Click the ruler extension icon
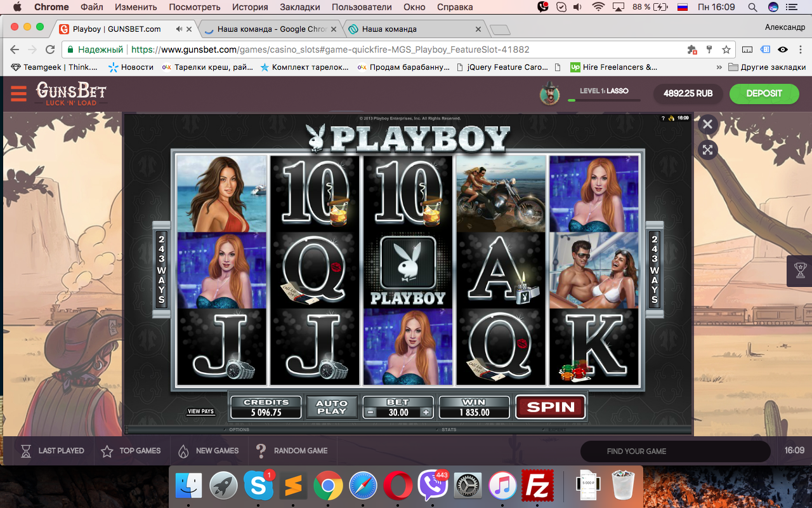 (x=748, y=50)
